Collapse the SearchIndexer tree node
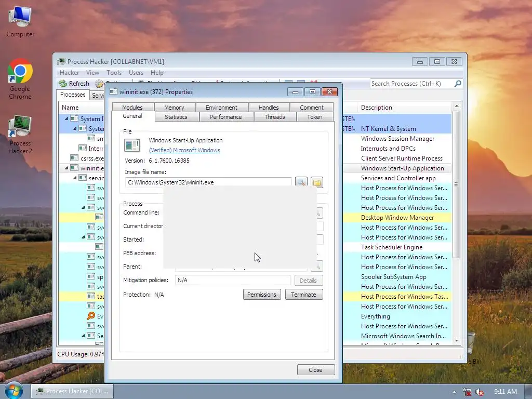The image size is (532, 399). (83, 336)
